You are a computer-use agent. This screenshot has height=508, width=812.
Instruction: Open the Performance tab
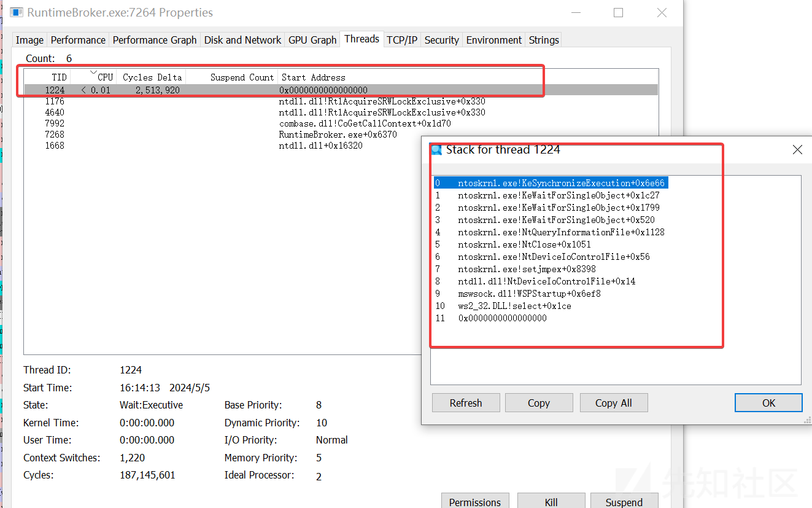click(x=78, y=40)
